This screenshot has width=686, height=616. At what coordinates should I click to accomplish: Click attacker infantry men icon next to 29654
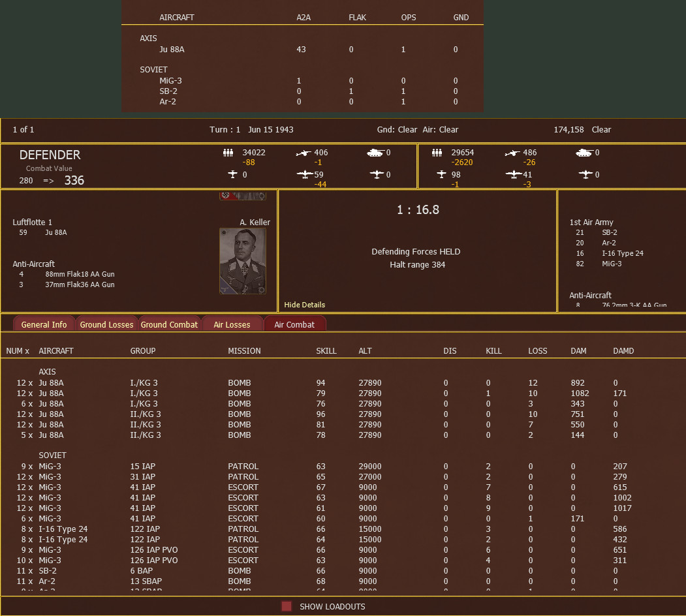[437, 153]
